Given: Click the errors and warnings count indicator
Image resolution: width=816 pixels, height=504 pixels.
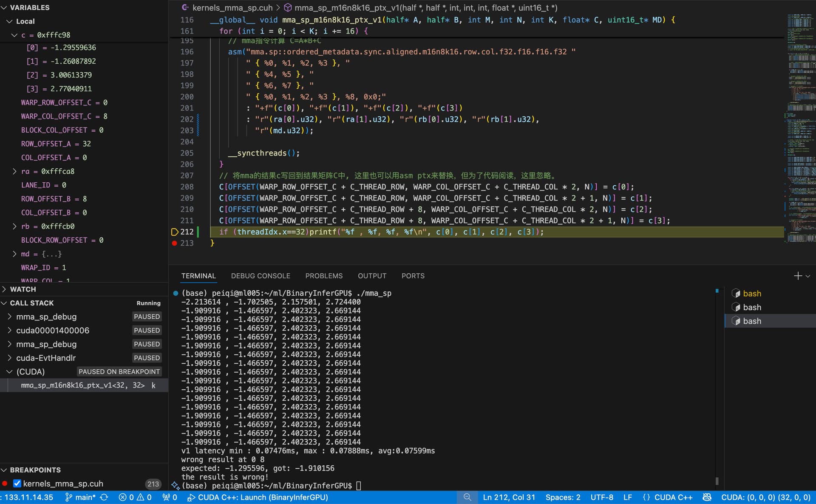Looking at the screenshot, I should click(x=135, y=497).
